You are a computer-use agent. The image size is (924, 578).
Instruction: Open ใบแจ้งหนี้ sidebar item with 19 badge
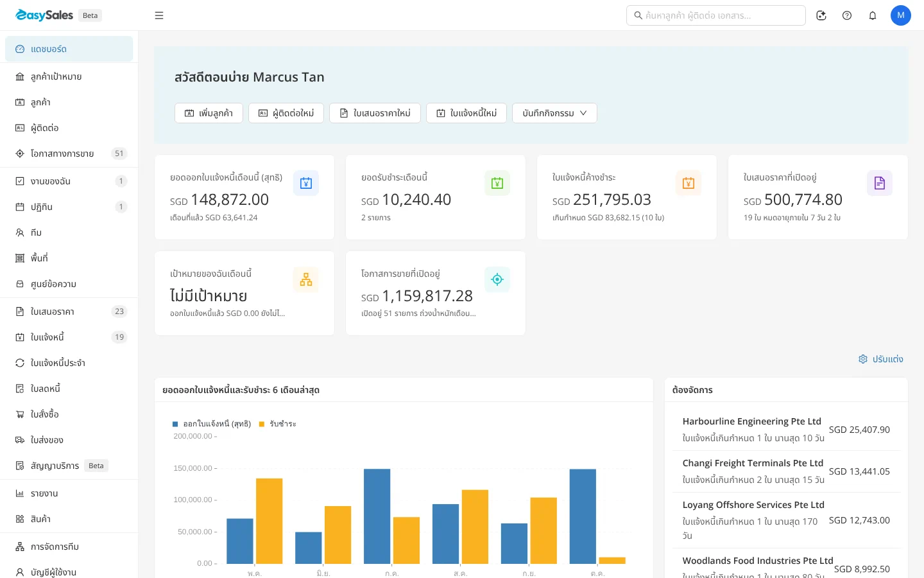pyautogui.click(x=69, y=337)
